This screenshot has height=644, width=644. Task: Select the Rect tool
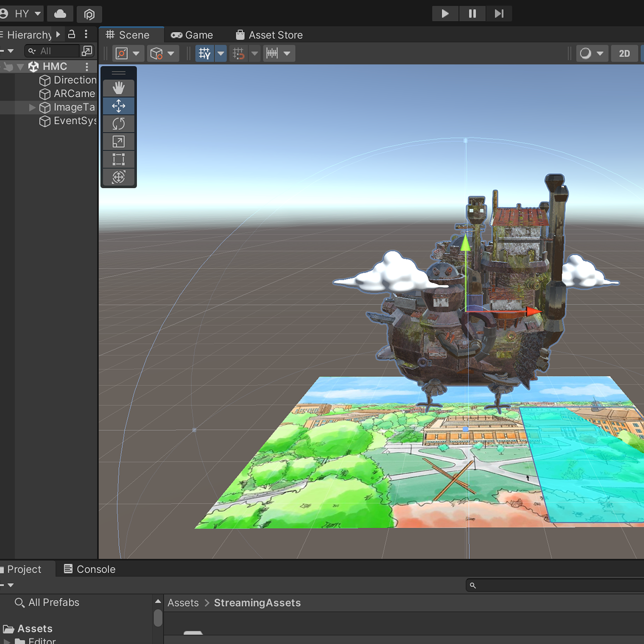(x=118, y=159)
